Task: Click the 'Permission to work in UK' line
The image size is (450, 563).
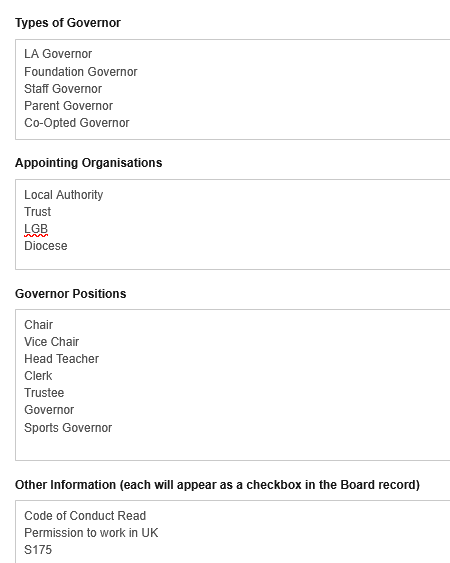Action: [91, 533]
